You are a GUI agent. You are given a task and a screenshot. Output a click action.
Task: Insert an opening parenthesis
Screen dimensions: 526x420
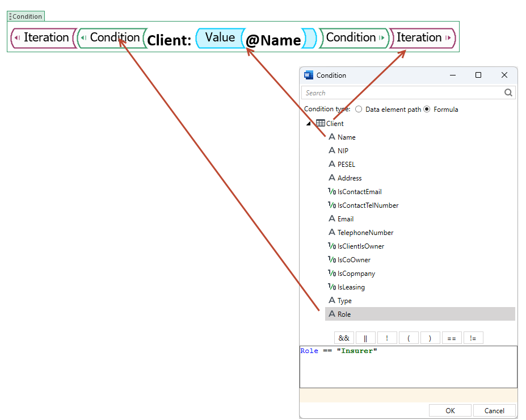click(409, 338)
